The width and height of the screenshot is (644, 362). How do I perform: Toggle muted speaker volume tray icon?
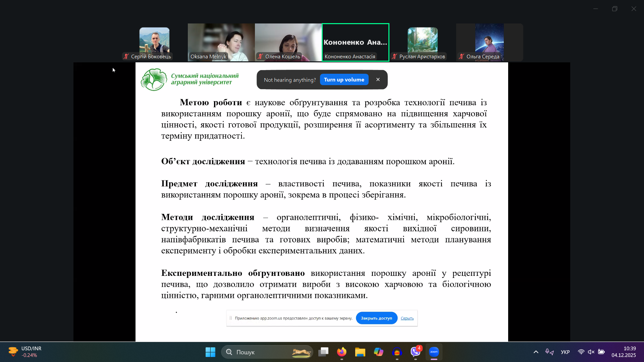[591, 352]
